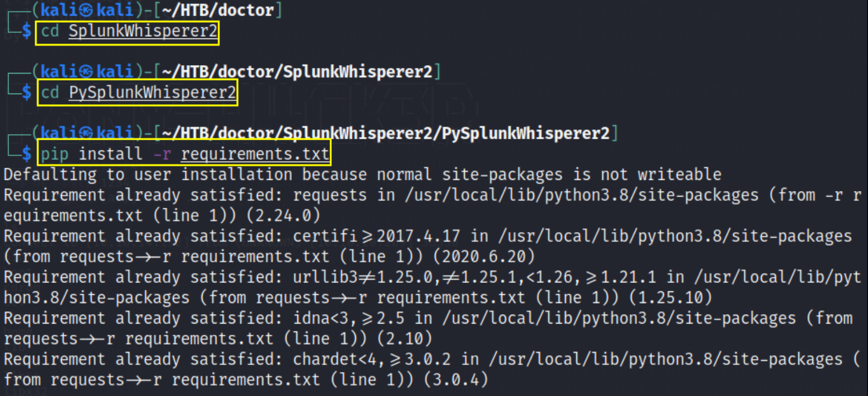Click the 'cd PySplunkWhisperer2' command text
The image size is (868, 396).
pos(138,92)
